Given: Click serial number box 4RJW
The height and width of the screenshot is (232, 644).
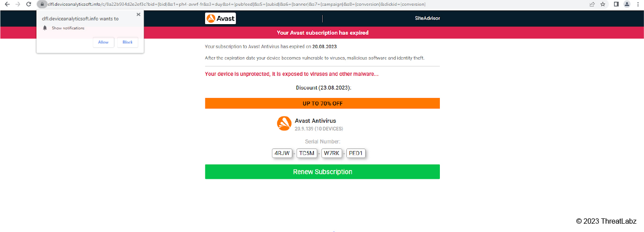Looking at the screenshot, I should coord(282,153).
